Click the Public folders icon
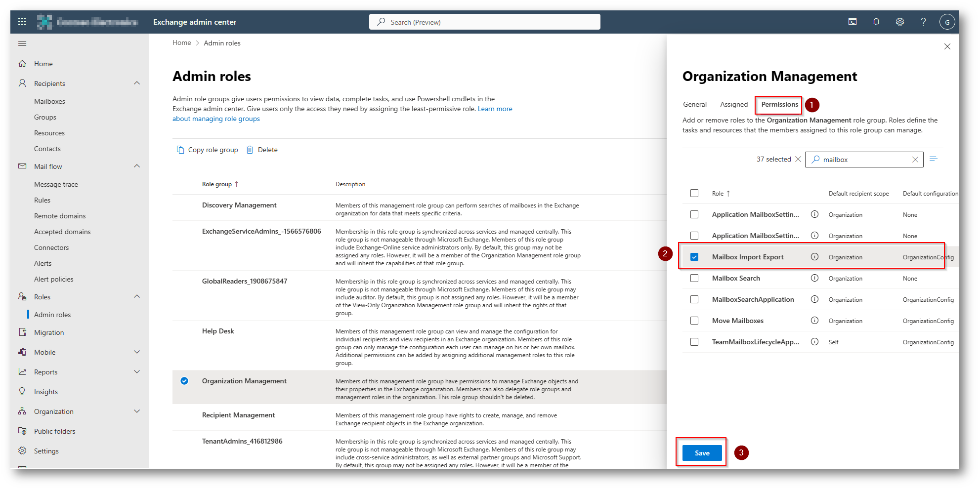Image resolution: width=980 pixels, height=490 pixels. pos(22,431)
